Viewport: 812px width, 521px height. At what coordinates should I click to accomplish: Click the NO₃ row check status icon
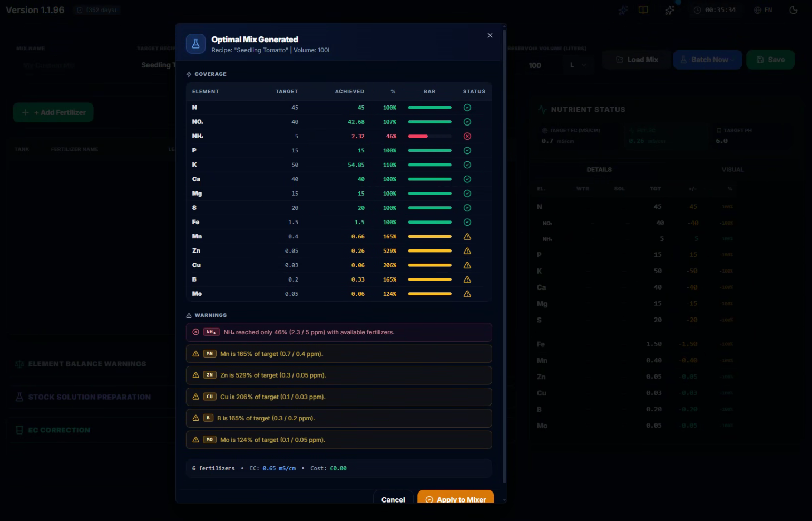tap(467, 122)
